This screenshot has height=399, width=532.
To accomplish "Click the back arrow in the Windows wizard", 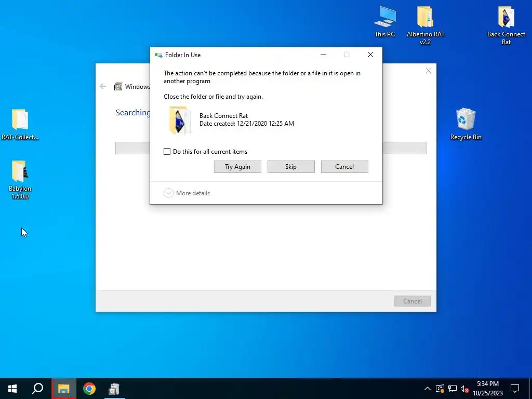I will click(103, 86).
